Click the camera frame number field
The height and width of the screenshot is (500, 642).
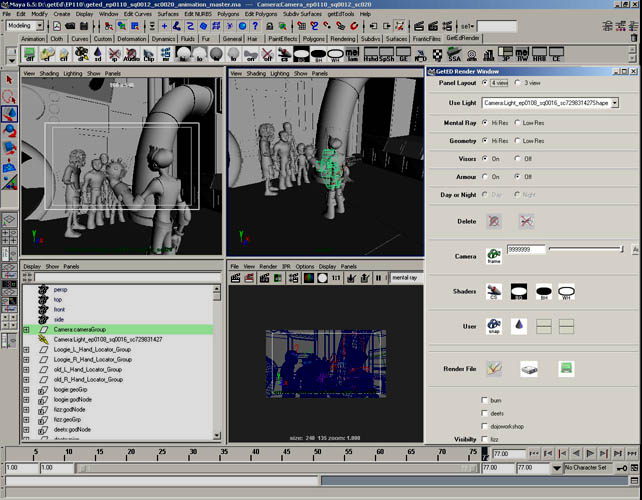(x=525, y=249)
